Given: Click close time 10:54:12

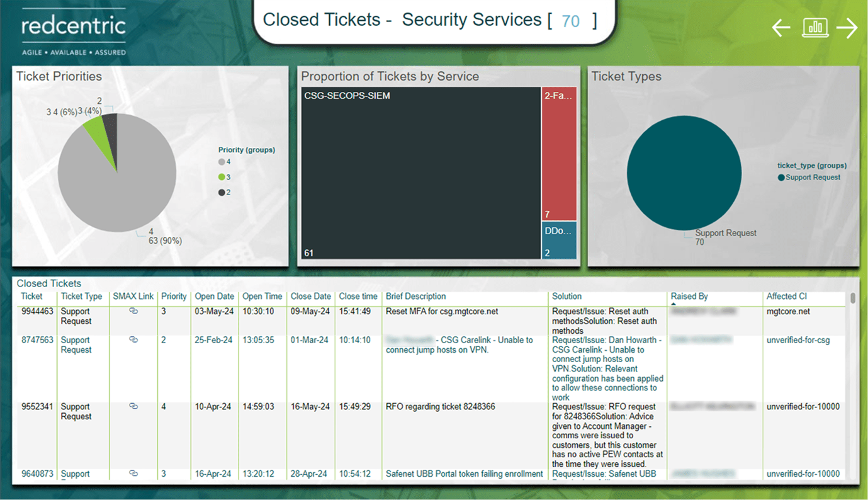Looking at the screenshot, I should pyautogui.click(x=355, y=474).
